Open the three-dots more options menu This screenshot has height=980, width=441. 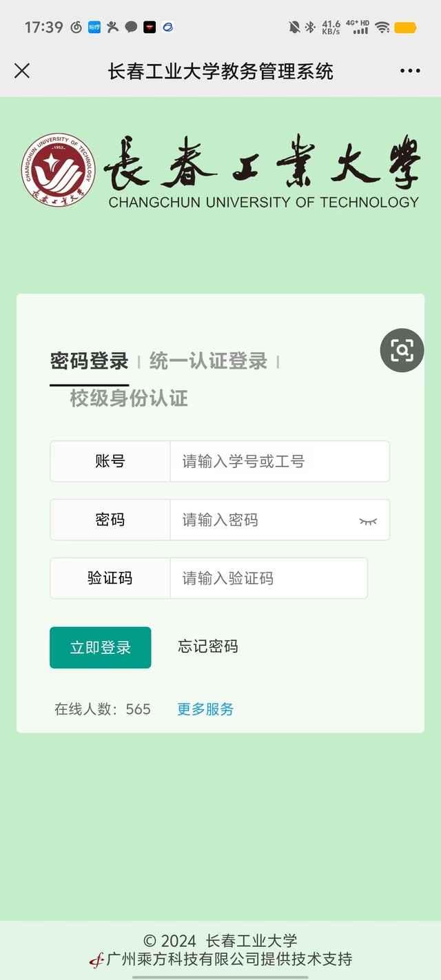coord(410,70)
